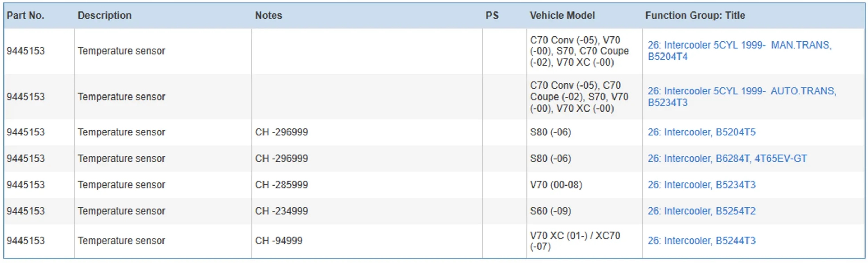This screenshot has width=868, height=263.
Task: Select the CH -94999 notes cell
Action: tap(278, 240)
